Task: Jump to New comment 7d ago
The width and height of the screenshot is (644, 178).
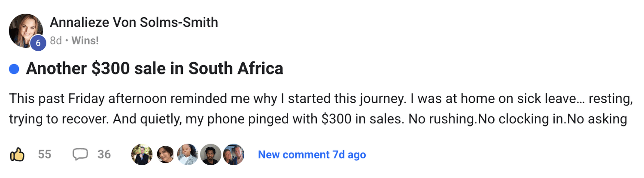Action: click(312, 154)
